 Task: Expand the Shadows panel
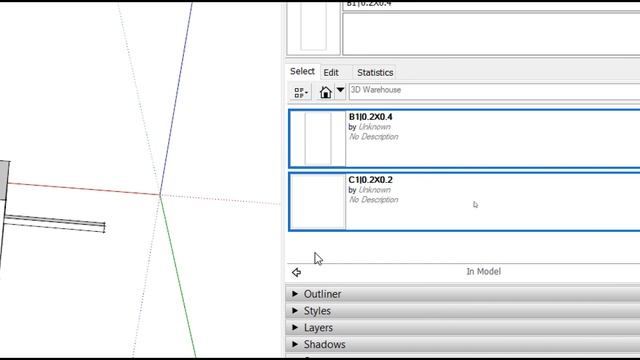click(462, 344)
